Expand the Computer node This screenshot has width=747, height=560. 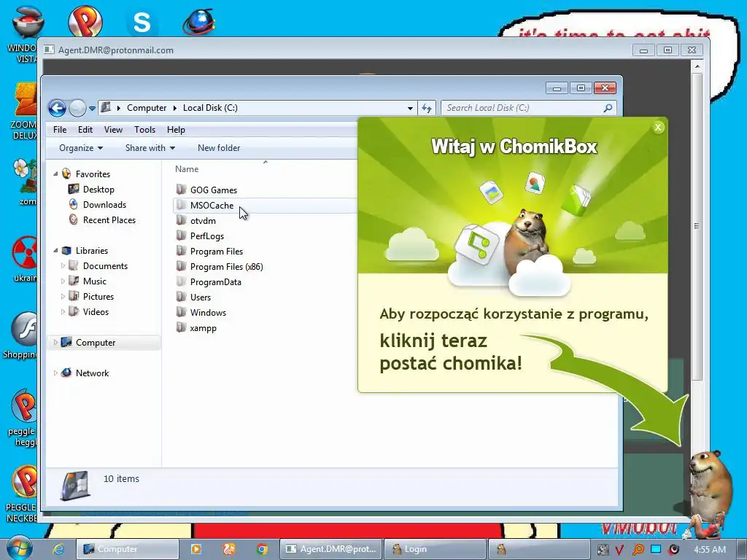pyautogui.click(x=55, y=343)
